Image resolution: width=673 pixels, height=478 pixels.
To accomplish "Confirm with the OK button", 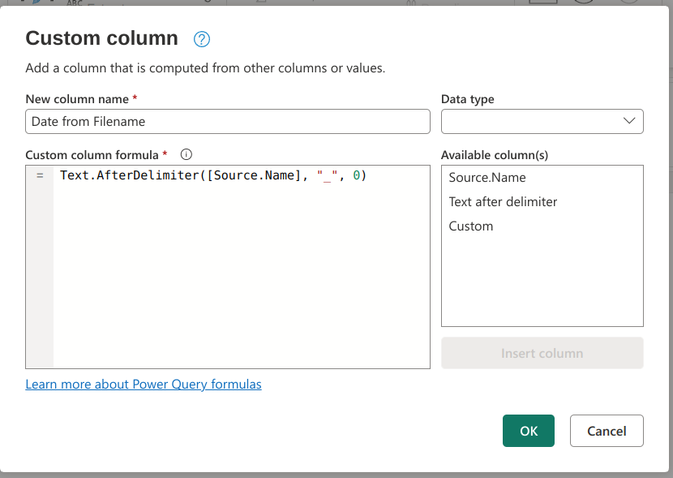I will tap(528, 431).
